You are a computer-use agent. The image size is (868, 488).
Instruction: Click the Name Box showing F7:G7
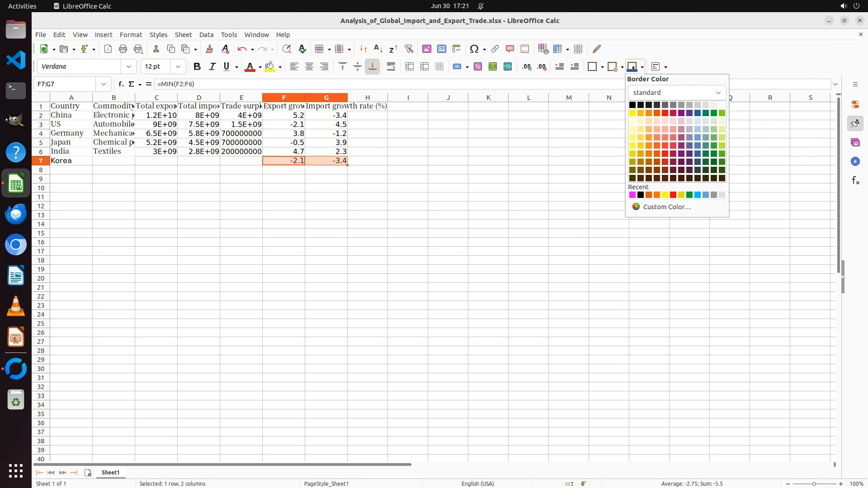pyautogui.click(x=66, y=84)
